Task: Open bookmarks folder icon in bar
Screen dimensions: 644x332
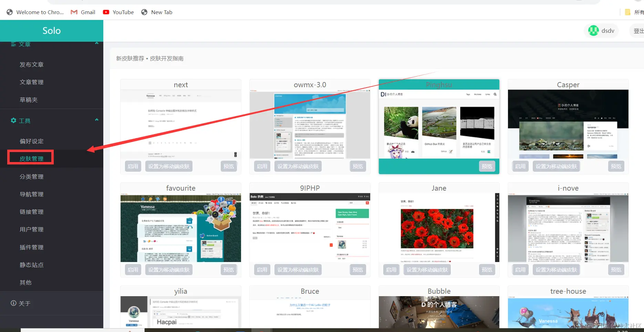Action: pyautogui.click(x=627, y=12)
